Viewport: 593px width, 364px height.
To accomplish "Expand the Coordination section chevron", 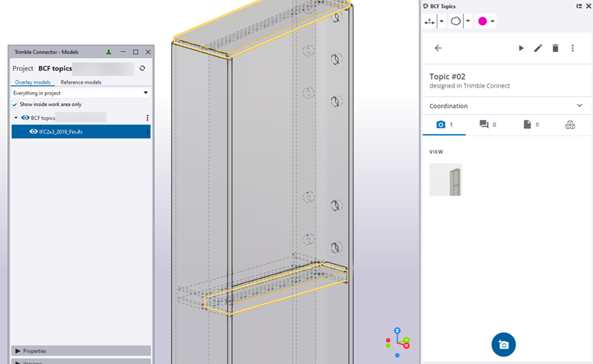I will pyautogui.click(x=579, y=106).
